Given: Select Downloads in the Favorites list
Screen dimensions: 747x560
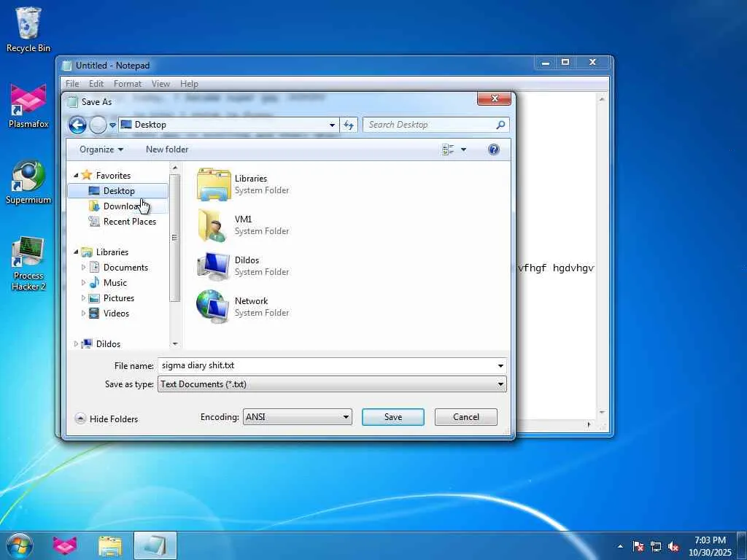Looking at the screenshot, I should 118,206.
